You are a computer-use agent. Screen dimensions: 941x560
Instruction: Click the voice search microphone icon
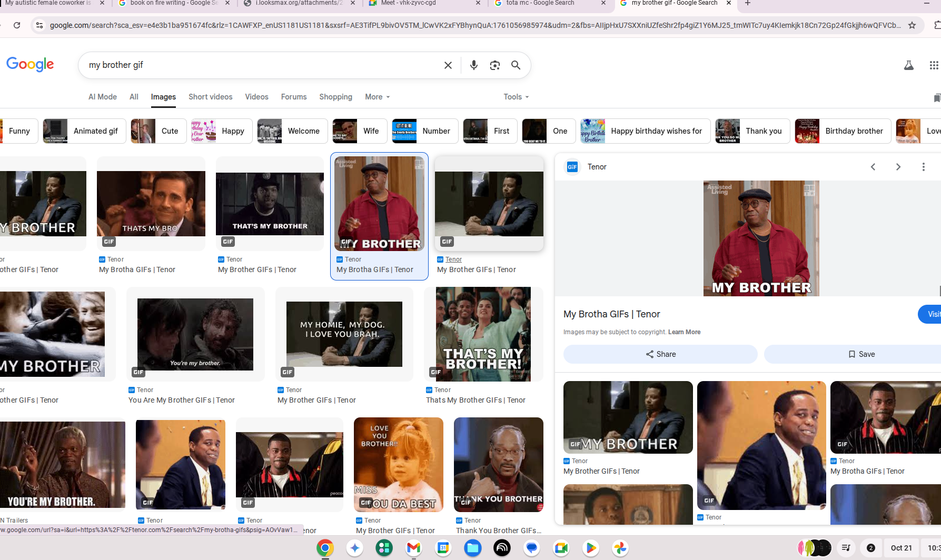coord(473,65)
